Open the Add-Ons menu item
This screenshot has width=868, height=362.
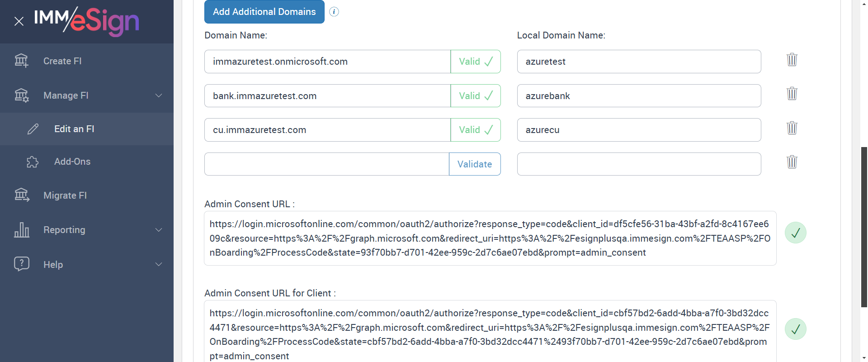point(72,162)
